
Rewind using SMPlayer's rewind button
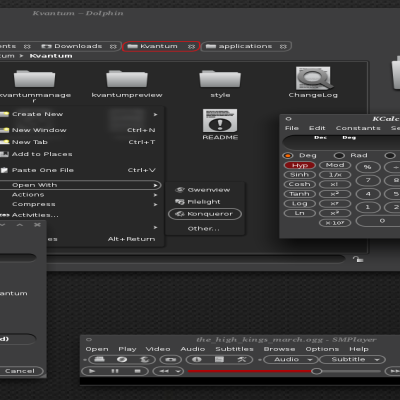click(164, 371)
